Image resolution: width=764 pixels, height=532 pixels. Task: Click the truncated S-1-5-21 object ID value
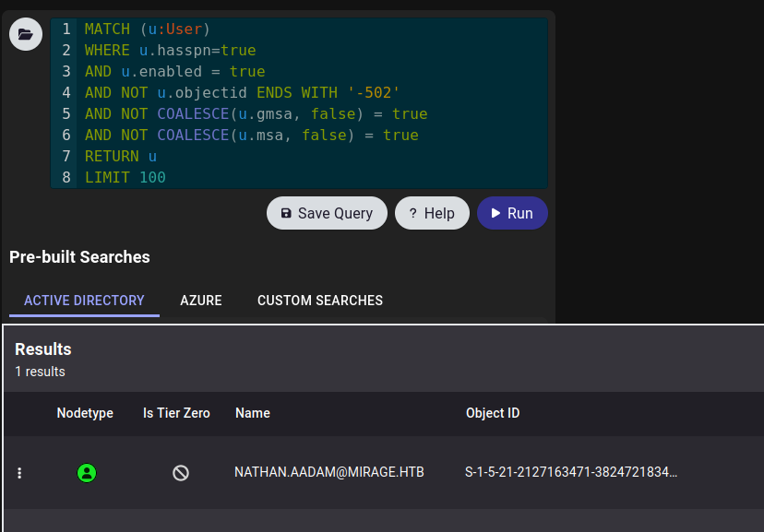point(571,472)
